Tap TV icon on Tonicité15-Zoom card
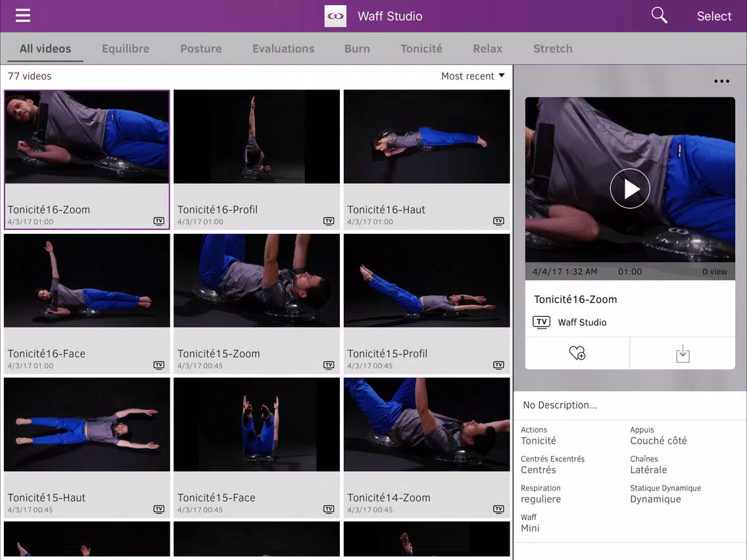The width and height of the screenshot is (747, 560). [x=329, y=365]
